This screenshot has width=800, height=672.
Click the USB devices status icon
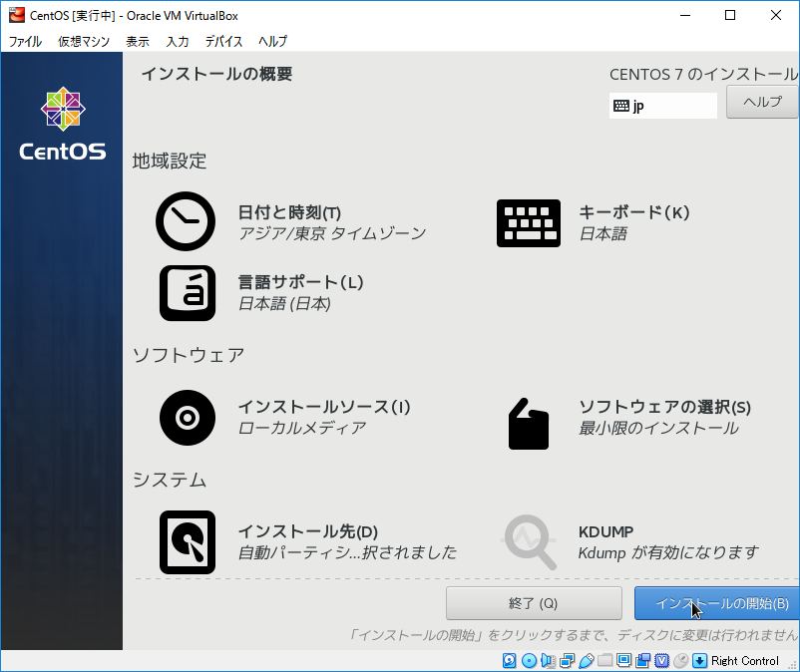587,661
